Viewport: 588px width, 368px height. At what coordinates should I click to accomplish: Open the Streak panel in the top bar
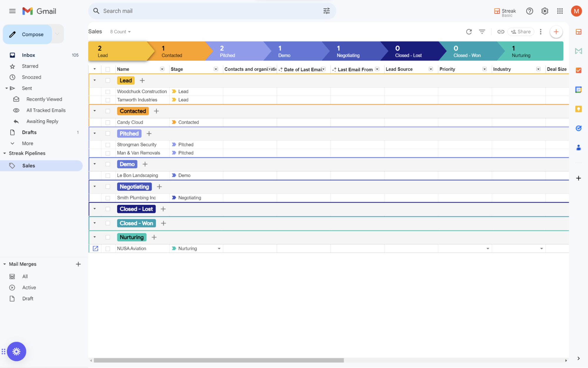[x=504, y=11]
